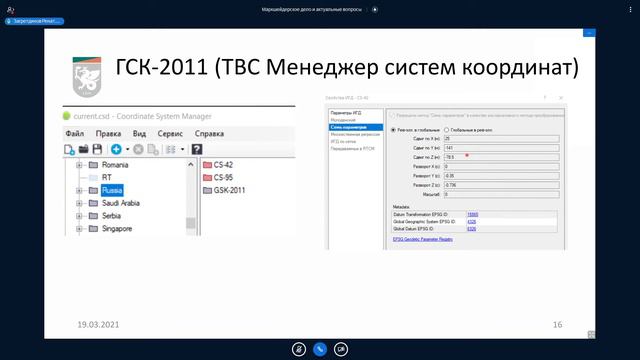Open file using folder toolbar icon
The image size is (640, 360).
pos(84,149)
